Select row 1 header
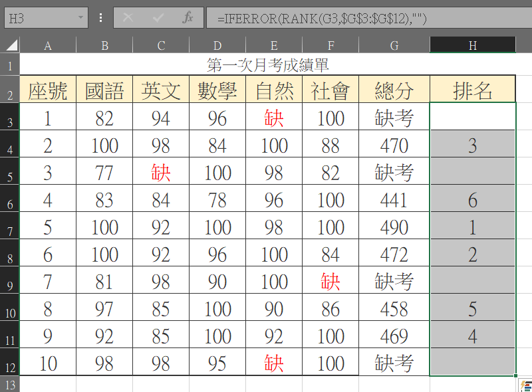This screenshot has height=392, width=532. tap(10, 64)
